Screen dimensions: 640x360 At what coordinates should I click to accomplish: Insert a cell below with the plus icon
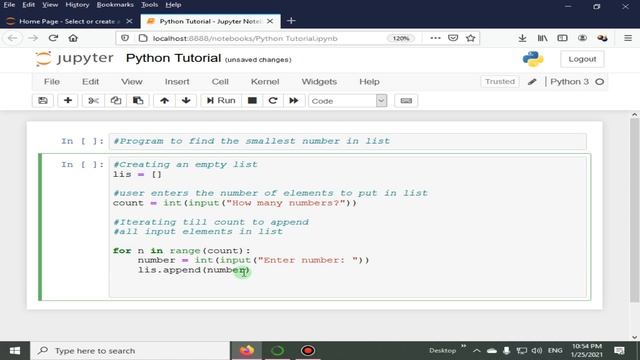[x=68, y=101]
